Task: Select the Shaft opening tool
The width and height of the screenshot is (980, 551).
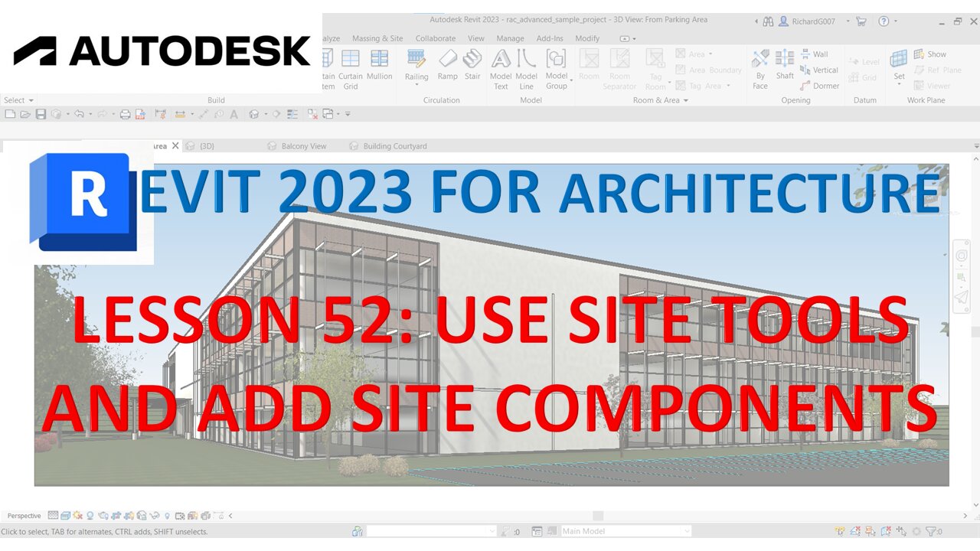Action: [785, 66]
